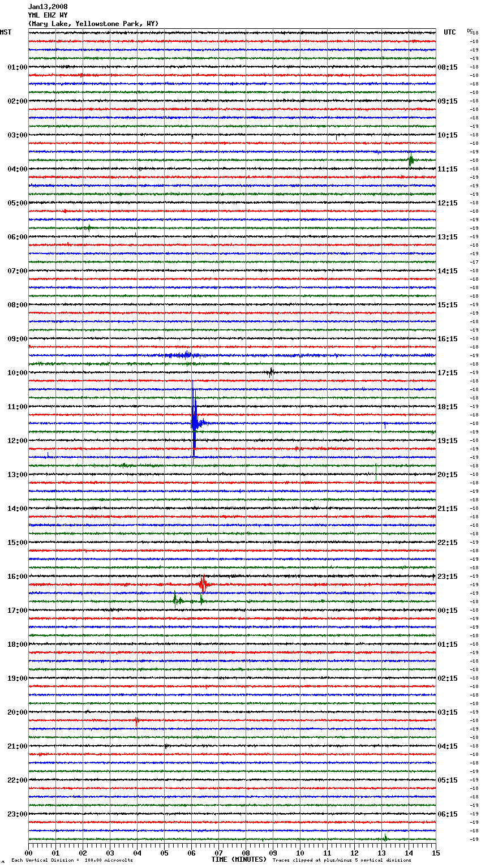Viewport: 481px width, 868px height.
Task: Click the MST timezone header
Action: [x=6, y=32]
